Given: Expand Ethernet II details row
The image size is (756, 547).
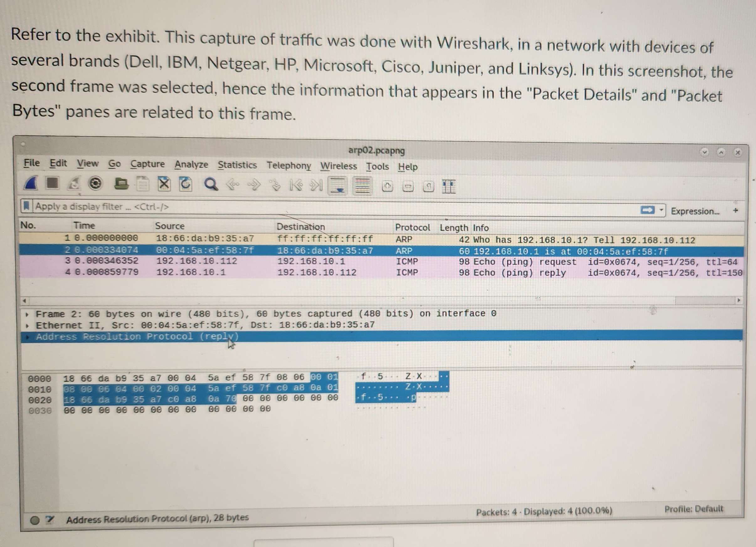Looking at the screenshot, I should pyautogui.click(x=27, y=325).
